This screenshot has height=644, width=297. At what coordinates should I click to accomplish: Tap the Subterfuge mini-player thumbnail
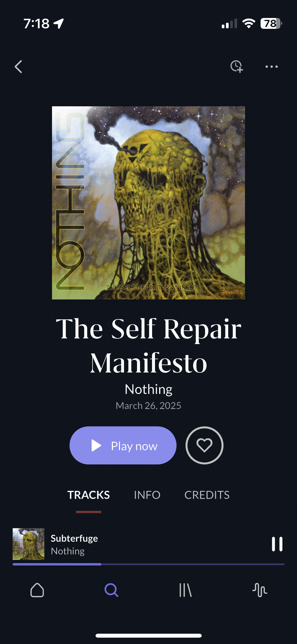tap(29, 544)
